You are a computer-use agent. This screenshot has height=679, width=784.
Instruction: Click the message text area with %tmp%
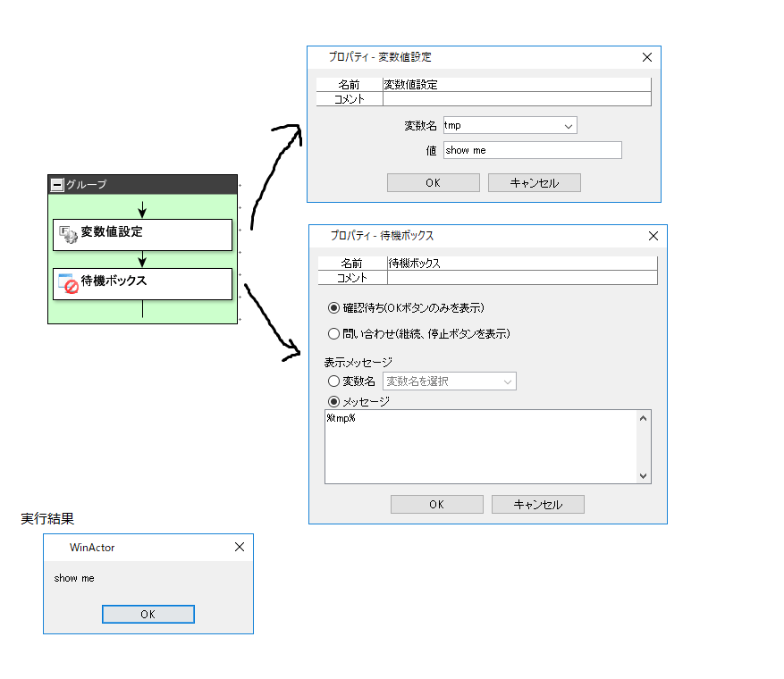coord(481,447)
